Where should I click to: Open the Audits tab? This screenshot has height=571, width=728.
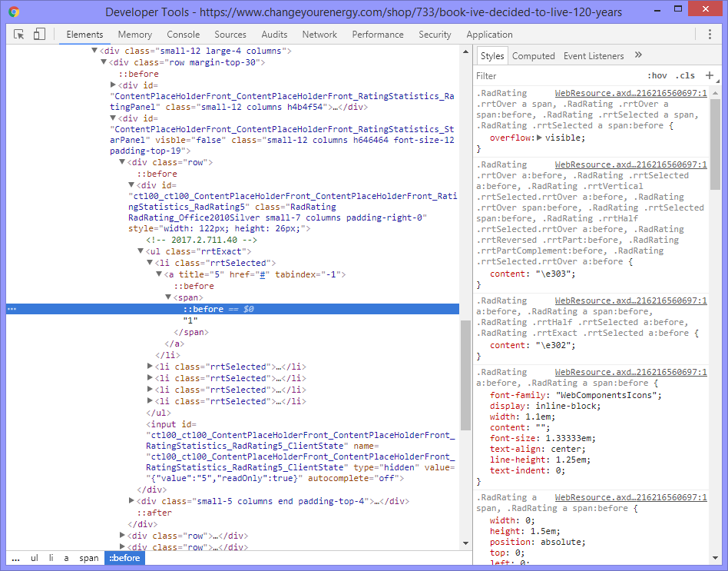coord(274,35)
